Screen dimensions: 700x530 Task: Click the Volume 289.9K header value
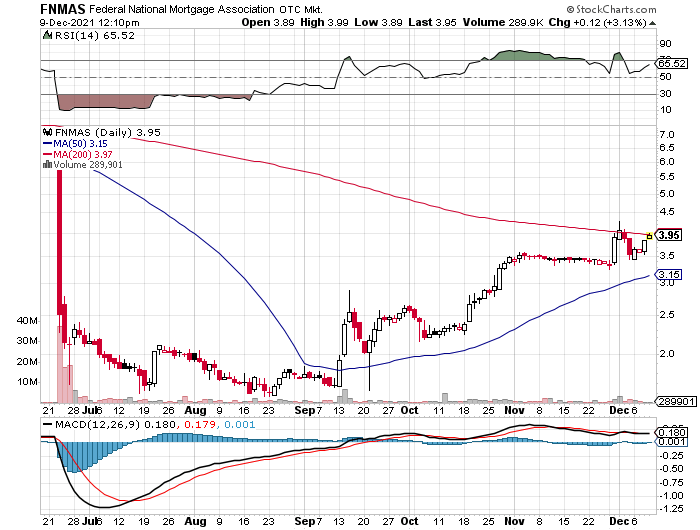tap(503, 22)
